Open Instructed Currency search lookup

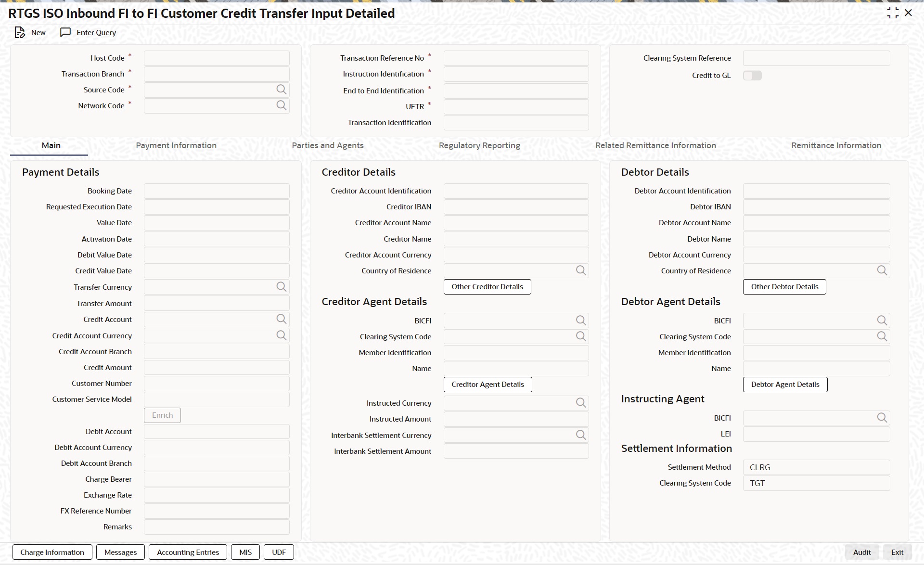point(581,403)
